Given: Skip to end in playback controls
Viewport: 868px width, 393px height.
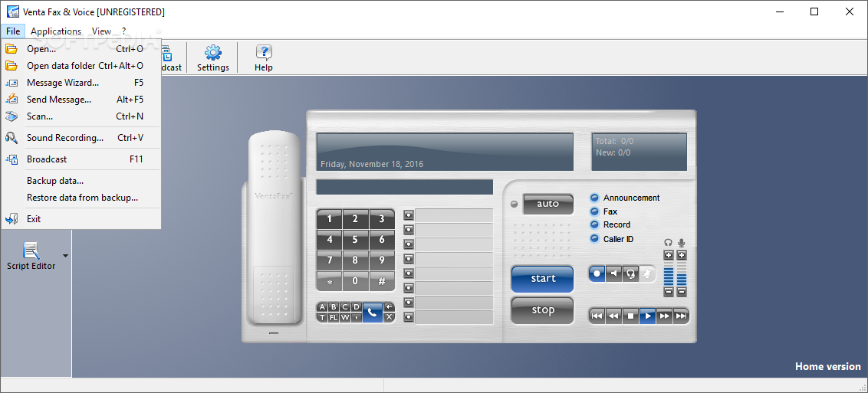Looking at the screenshot, I should tap(681, 316).
